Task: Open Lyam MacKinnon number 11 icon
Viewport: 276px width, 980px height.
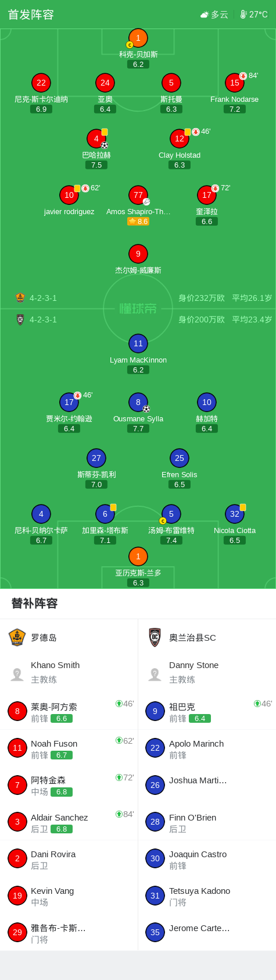Action: tap(138, 343)
